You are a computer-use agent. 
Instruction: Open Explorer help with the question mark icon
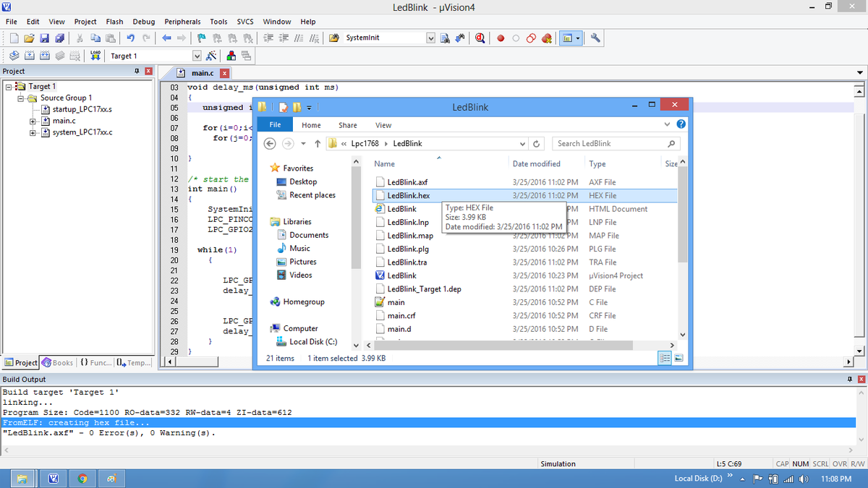pos(681,125)
